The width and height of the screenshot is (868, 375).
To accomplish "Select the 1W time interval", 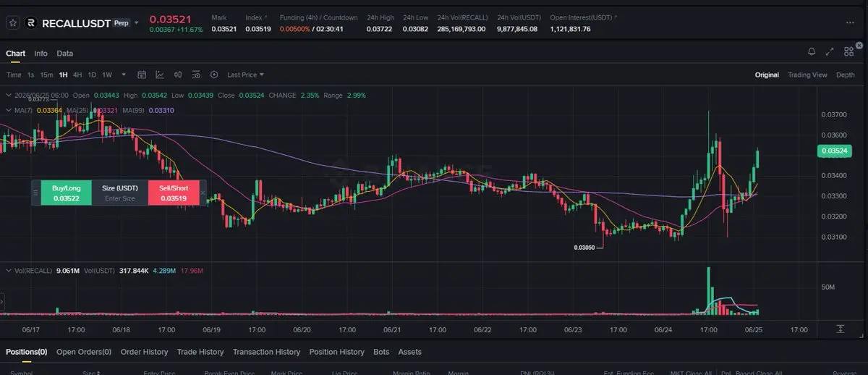I will [107, 75].
